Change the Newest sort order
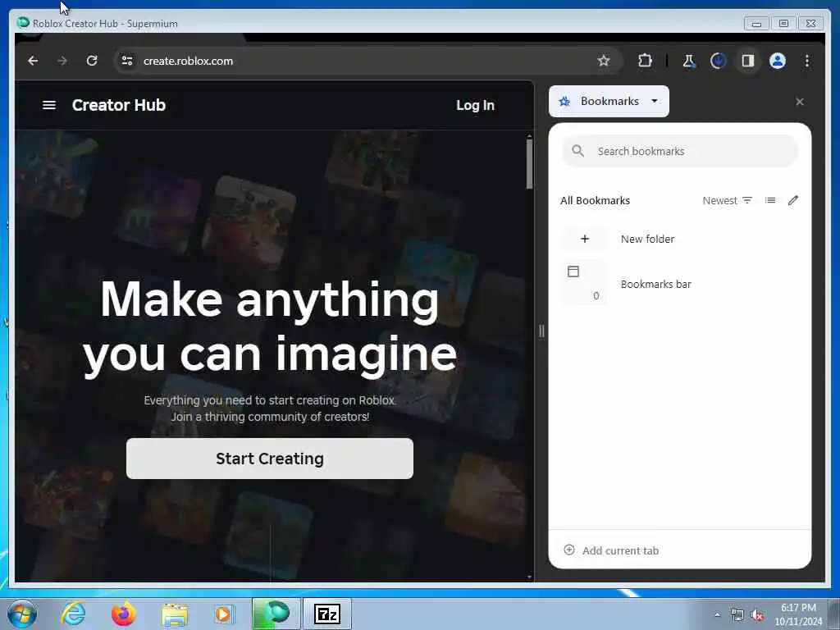The height and width of the screenshot is (630, 840). (x=727, y=200)
